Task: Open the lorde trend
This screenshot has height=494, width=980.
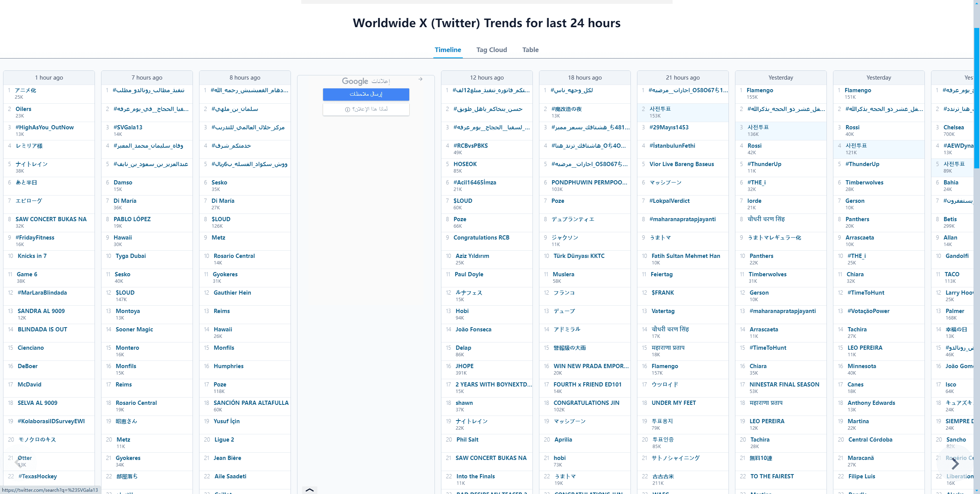Action: click(754, 201)
